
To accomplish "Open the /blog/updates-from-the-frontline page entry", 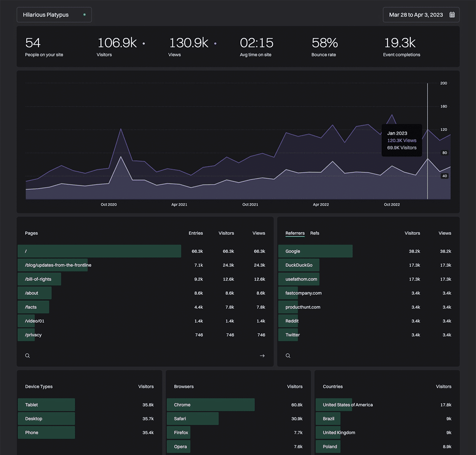I will tap(54, 265).
